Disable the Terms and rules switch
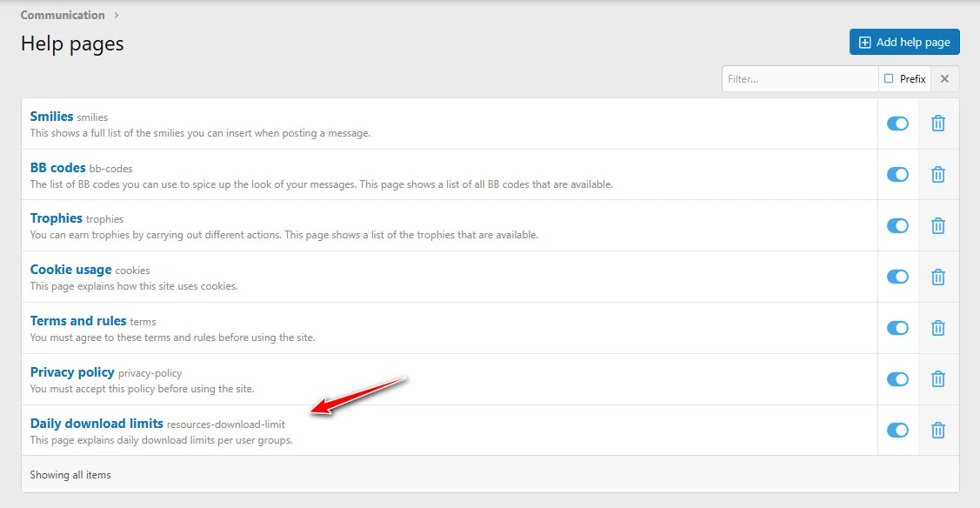980x508 pixels. click(897, 328)
